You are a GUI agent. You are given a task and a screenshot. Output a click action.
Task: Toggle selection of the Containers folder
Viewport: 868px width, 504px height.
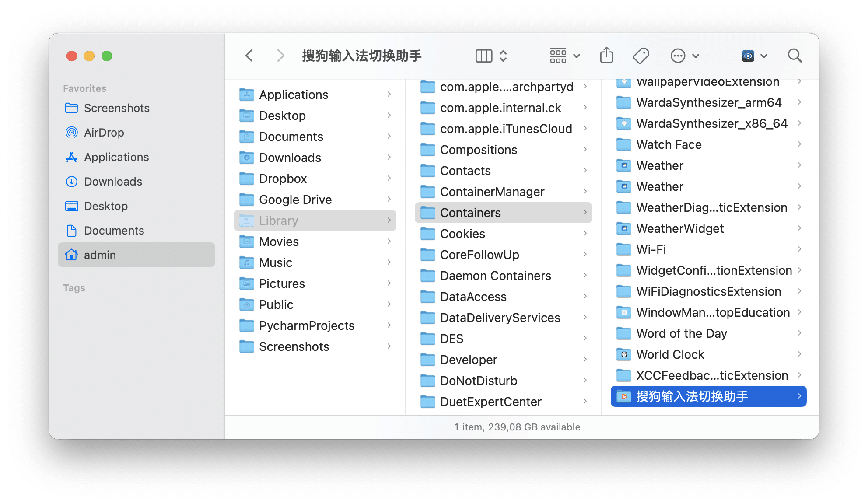coord(470,213)
